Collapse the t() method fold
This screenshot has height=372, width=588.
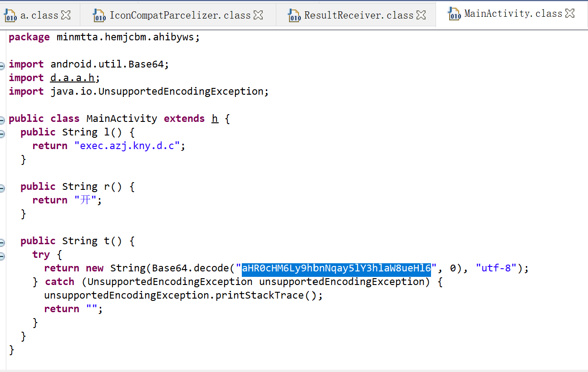pyautogui.click(x=2, y=243)
